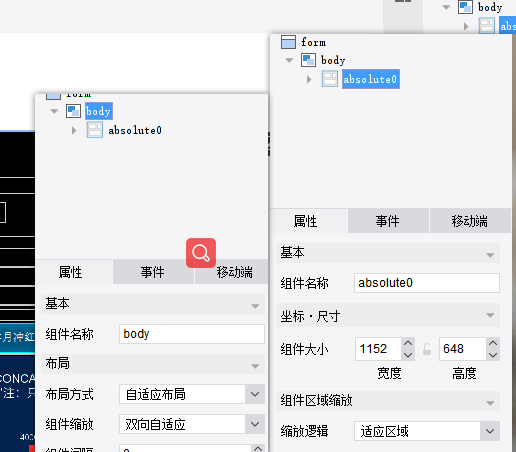Decrease height with down stepper arrow
This screenshot has width=516, height=452.
pos(493,355)
